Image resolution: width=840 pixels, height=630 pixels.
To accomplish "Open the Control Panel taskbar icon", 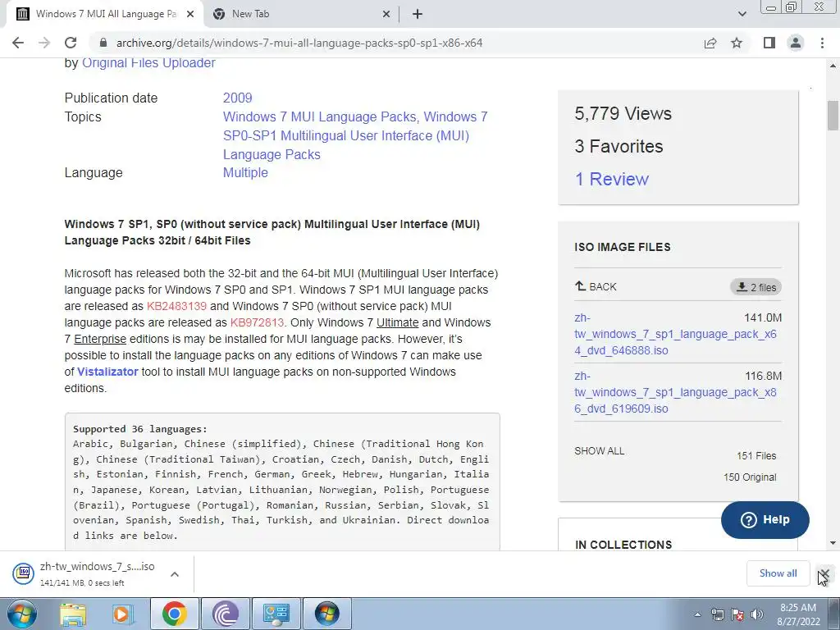I will pyautogui.click(x=276, y=614).
